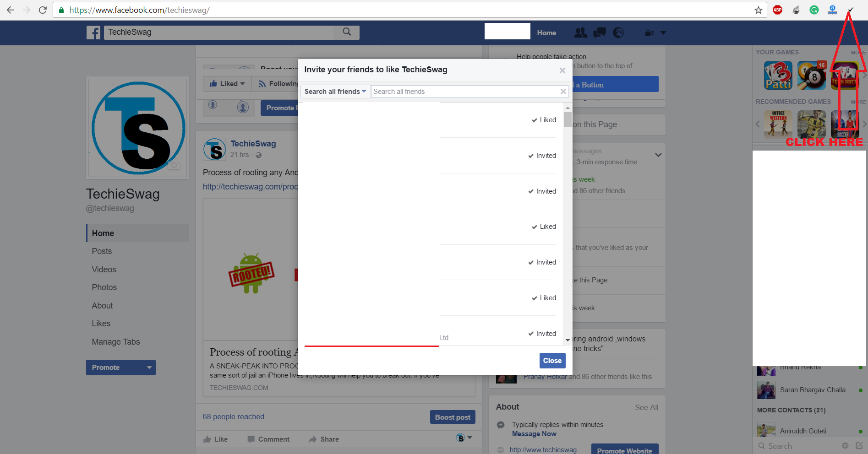The image size is (868, 454).
Task: Click the Facebook search magnifier icon
Action: point(347,32)
